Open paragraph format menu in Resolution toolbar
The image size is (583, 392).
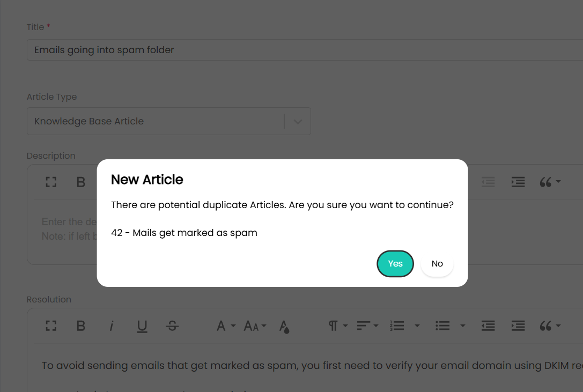tap(337, 326)
